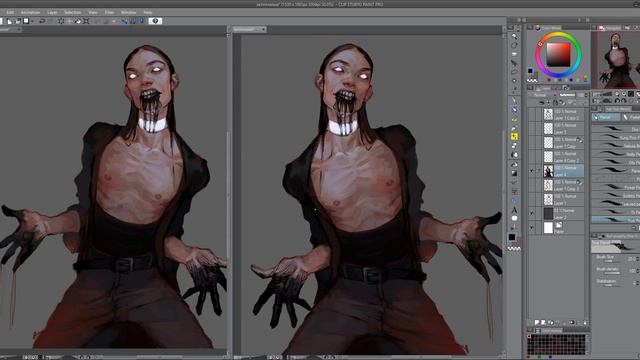Select Layer 1 Copy in layer list
Screen dimensions: 640x360
563,143
